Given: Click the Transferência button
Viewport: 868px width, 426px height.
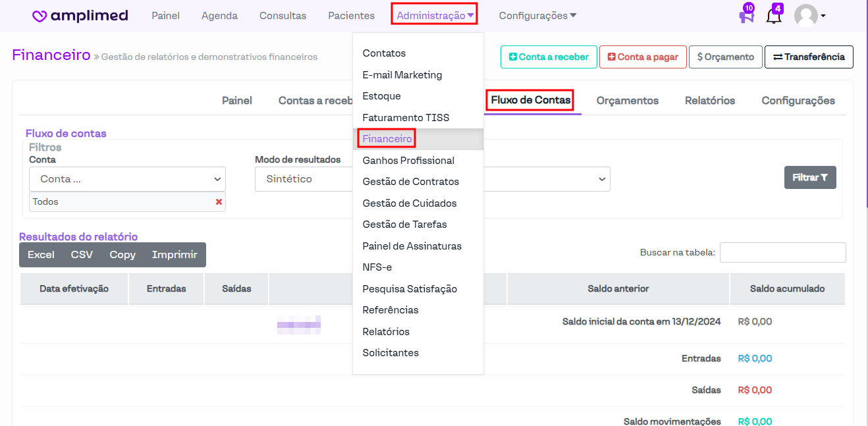Looking at the screenshot, I should click(808, 57).
